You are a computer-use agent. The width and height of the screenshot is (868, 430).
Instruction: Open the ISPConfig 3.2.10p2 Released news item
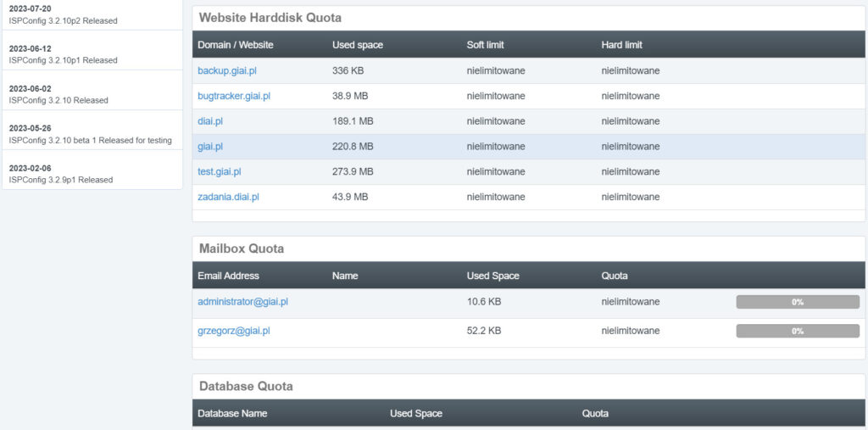coord(63,21)
